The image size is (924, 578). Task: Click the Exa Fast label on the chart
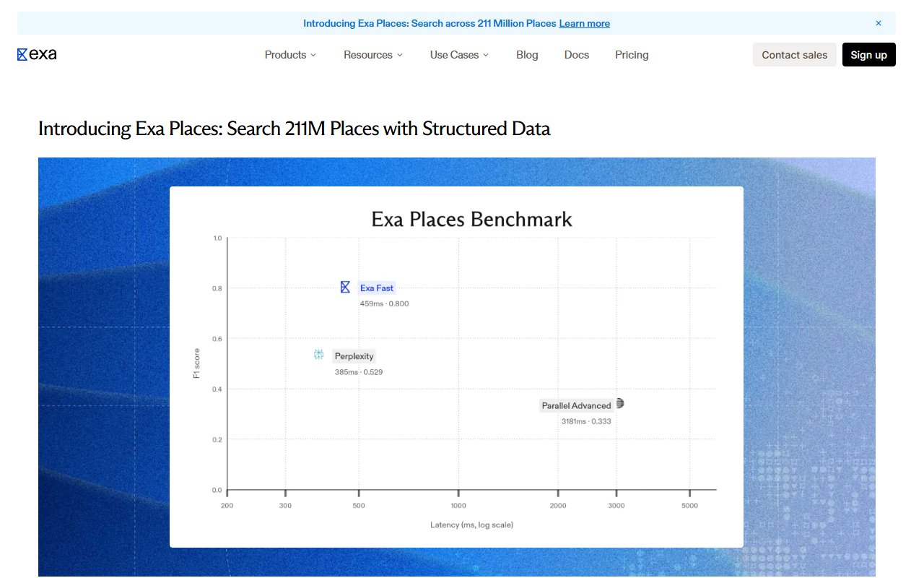pyautogui.click(x=377, y=288)
